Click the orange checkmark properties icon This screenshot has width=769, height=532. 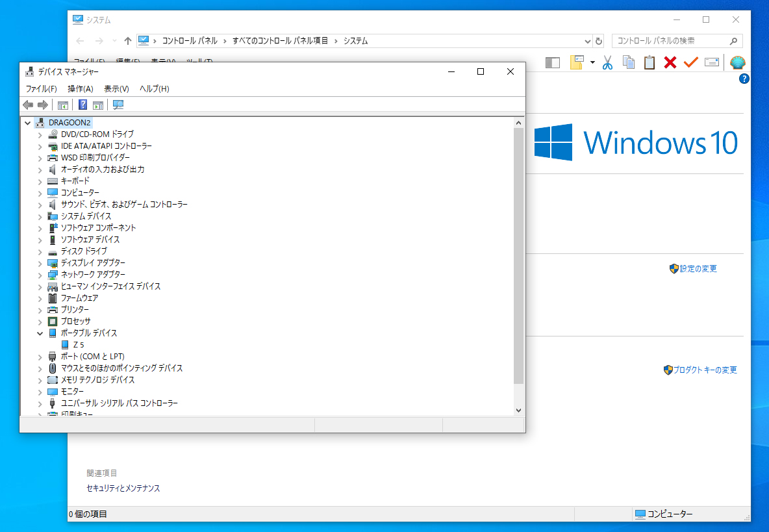coord(690,62)
